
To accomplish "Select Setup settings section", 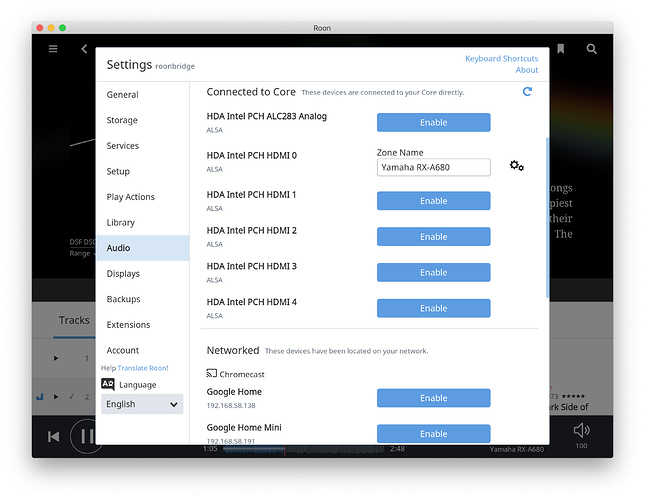I will point(142,171).
